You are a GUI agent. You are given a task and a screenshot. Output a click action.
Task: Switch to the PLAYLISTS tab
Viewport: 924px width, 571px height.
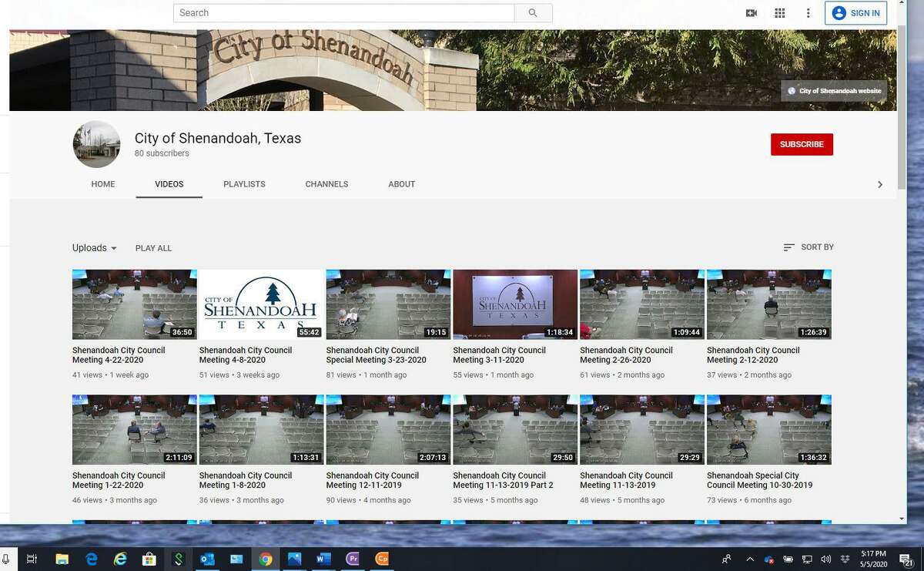click(244, 184)
